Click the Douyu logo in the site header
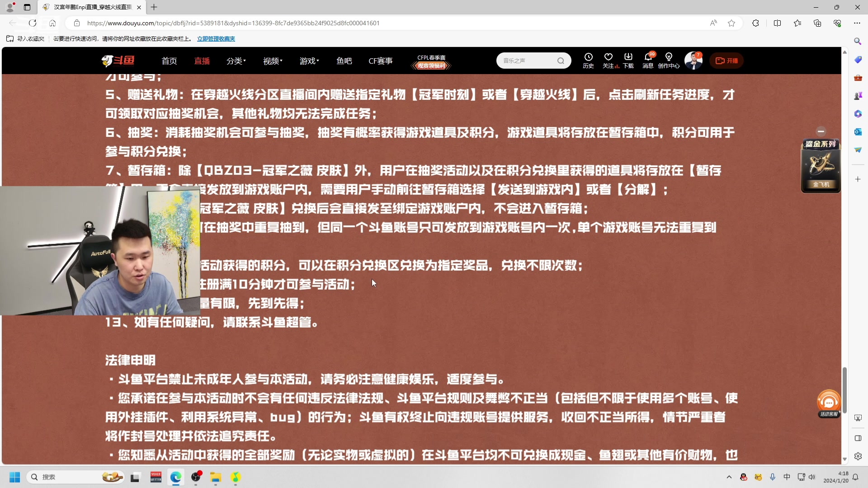The image size is (868, 488). (118, 60)
